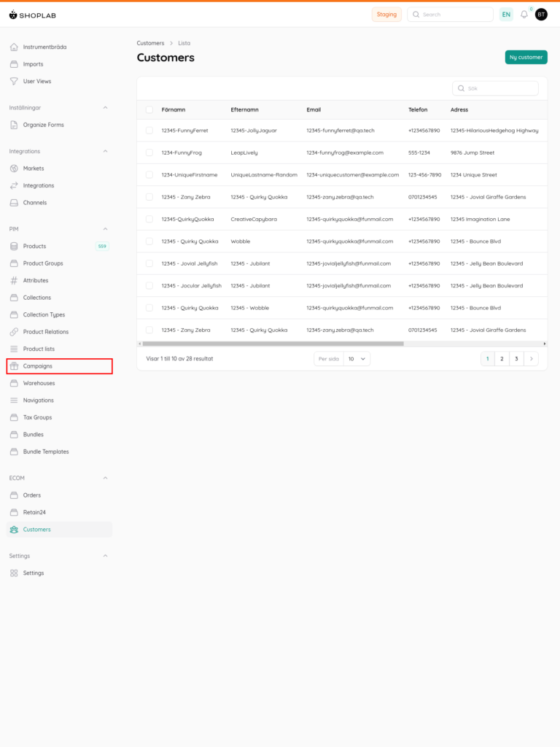
Task: Click the Shoplab logo icon
Action: coord(12,15)
